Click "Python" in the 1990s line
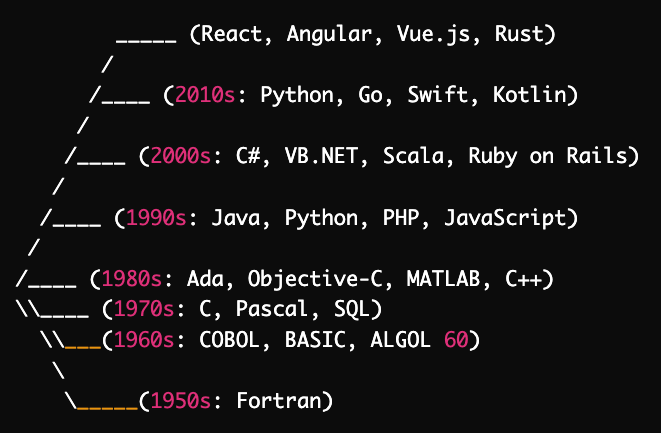Screen dimensions: 661x433 tap(322, 219)
